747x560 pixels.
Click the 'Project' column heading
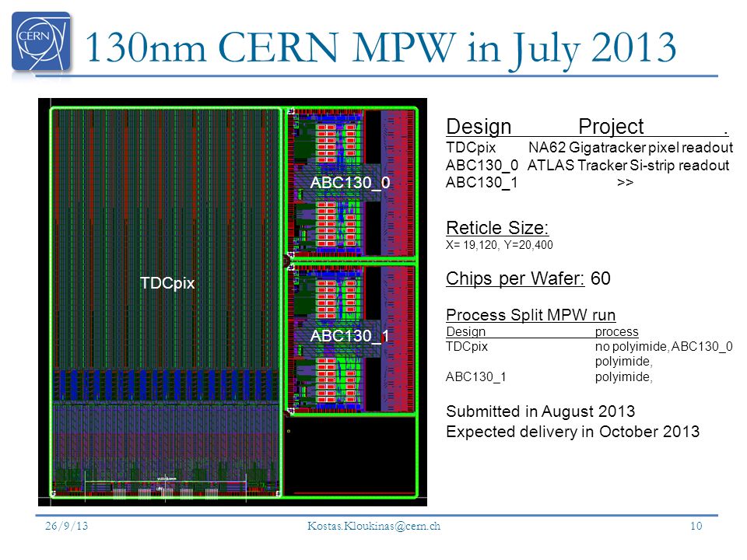(611, 127)
